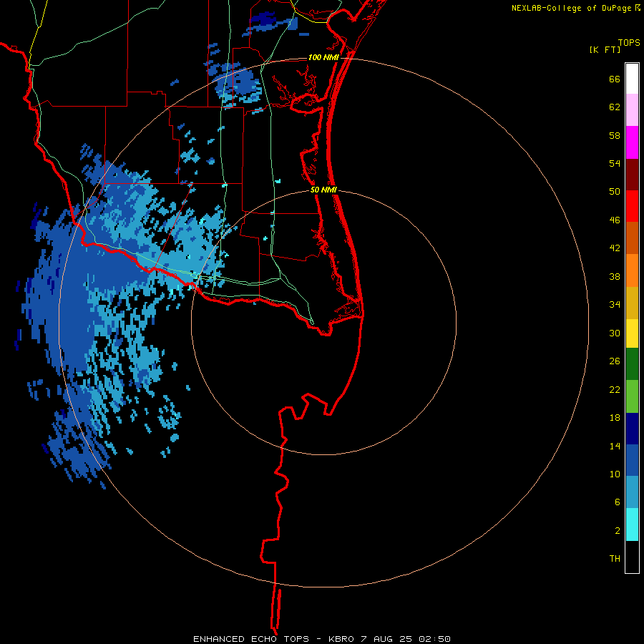The width and height of the screenshot is (644, 644).
Task: Click the legend value 38
Action: [615, 276]
